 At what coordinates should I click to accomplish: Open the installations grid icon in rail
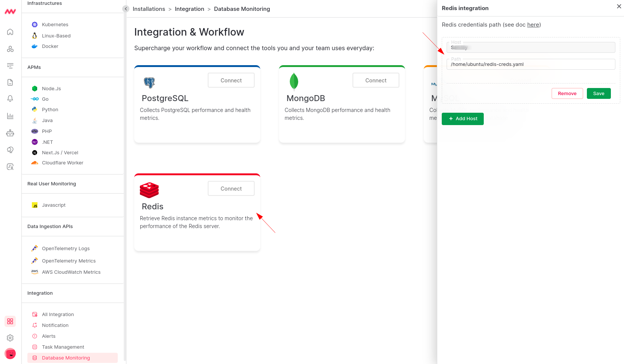10,321
